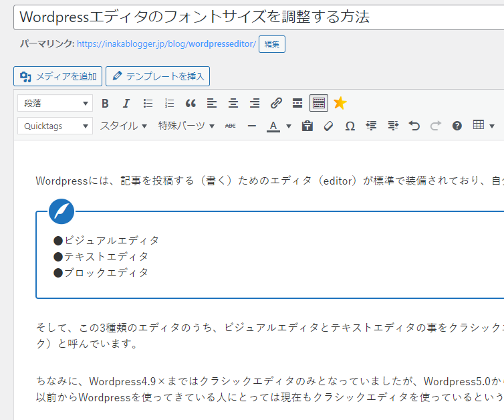Click the undo arrow
The width and height of the screenshot is (504, 420).
click(414, 126)
